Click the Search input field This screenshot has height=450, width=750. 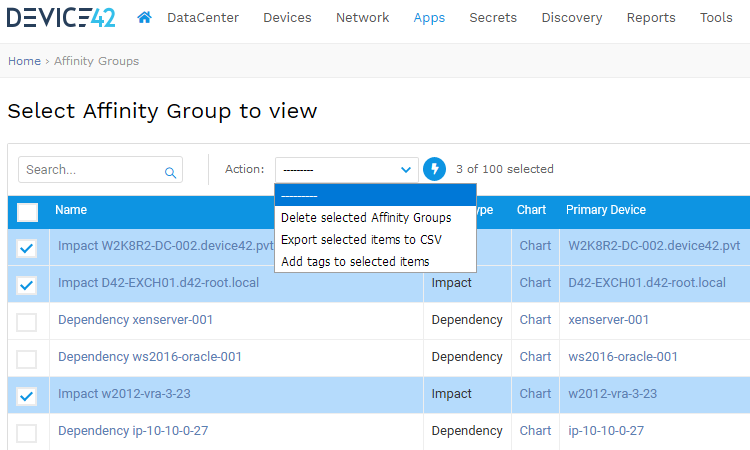click(x=92, y=170)
